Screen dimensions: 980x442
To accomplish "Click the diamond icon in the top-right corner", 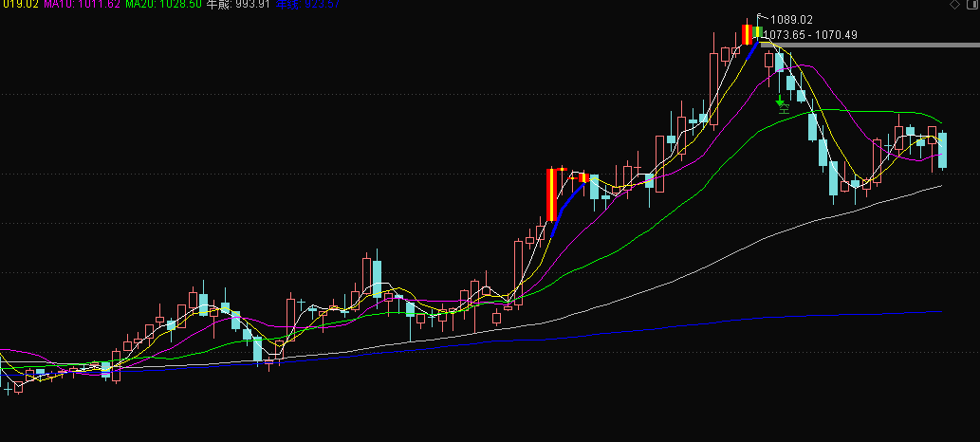I will (954, 6).
